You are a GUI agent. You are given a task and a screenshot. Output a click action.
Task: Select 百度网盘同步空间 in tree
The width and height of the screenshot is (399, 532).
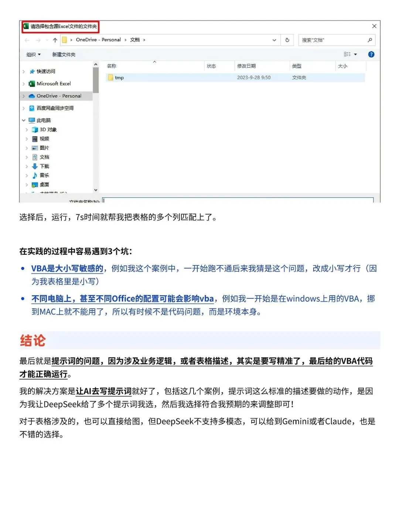[x=55, y=108]
